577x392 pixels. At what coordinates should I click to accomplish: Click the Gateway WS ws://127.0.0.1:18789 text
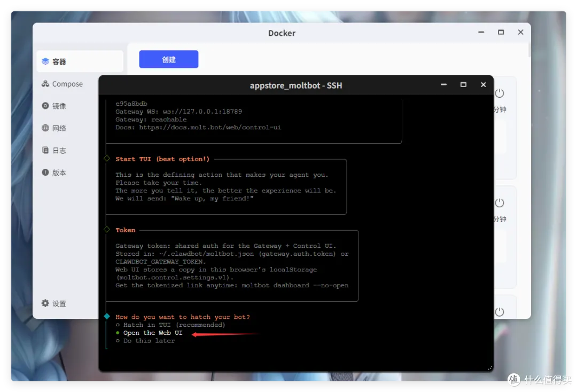tap(179, 112)
